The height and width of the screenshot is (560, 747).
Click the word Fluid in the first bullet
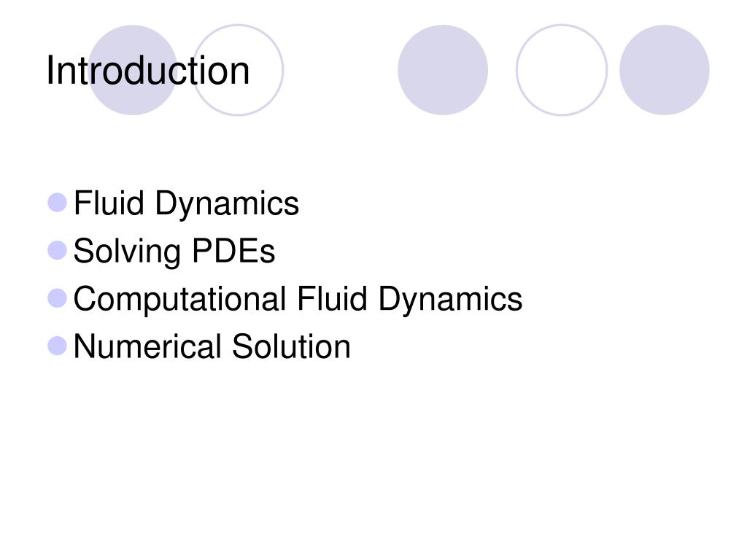[x=109, y=203]
